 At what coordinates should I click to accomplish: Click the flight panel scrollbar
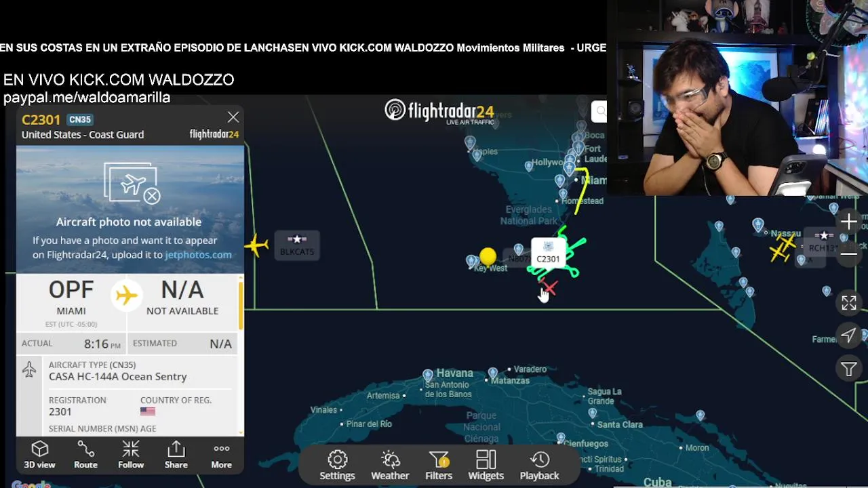click(x=240, y=305)
